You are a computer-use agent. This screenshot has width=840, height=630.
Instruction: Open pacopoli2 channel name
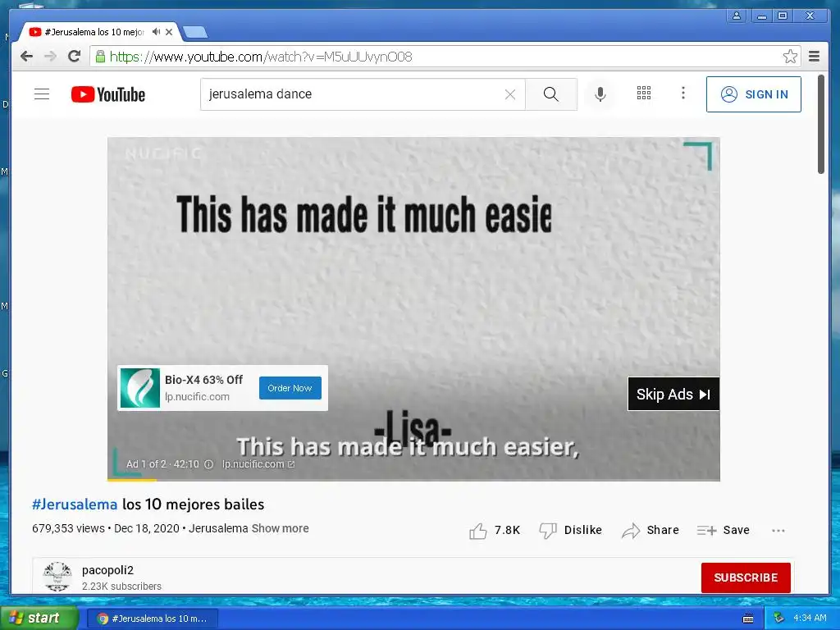[107, 570]
